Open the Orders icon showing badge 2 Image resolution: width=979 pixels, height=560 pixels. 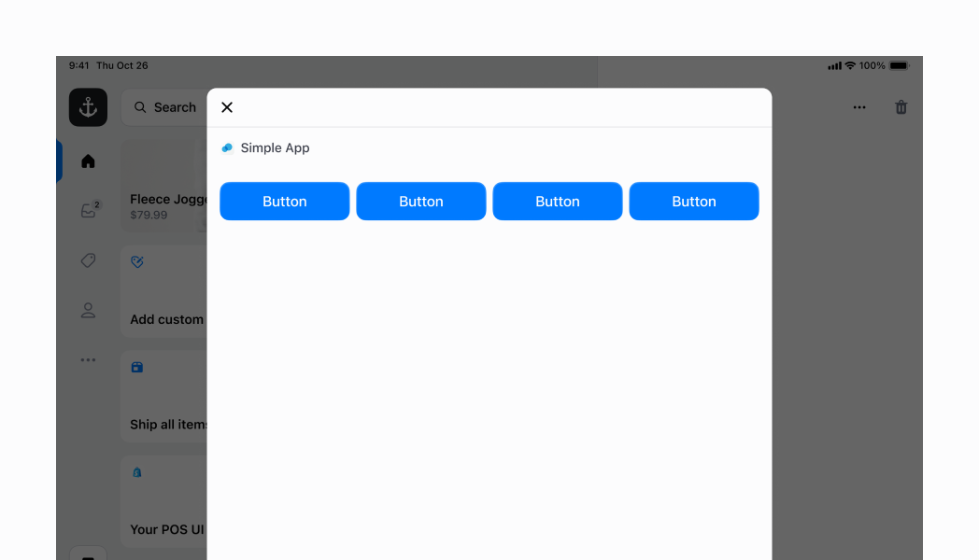pyautogui.click(x=87, y=210)
